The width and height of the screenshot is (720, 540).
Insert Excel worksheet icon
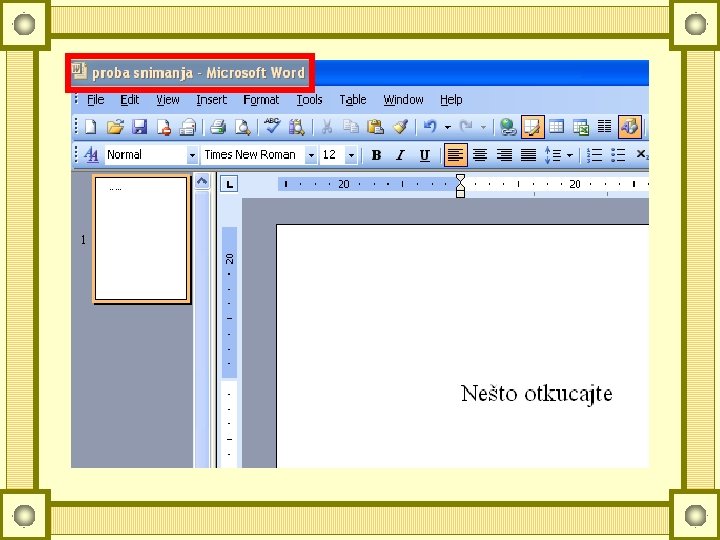click(581, 127)
